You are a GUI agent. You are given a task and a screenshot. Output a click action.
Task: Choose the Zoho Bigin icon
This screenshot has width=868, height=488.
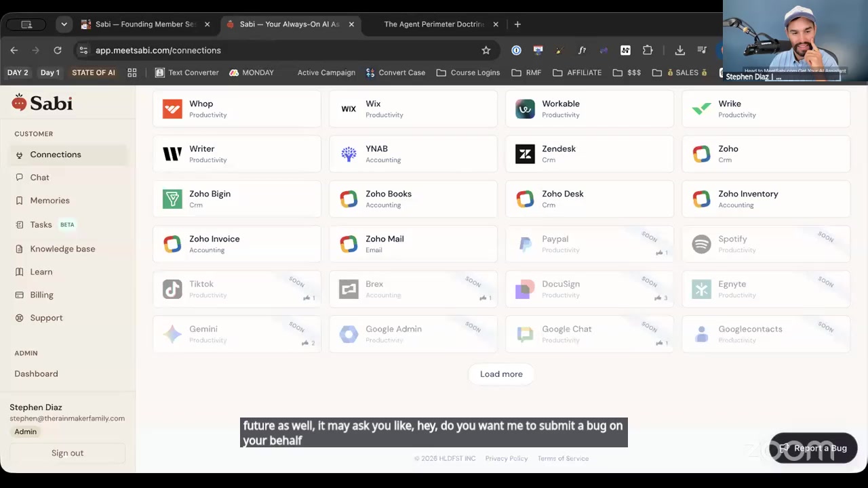172,199
